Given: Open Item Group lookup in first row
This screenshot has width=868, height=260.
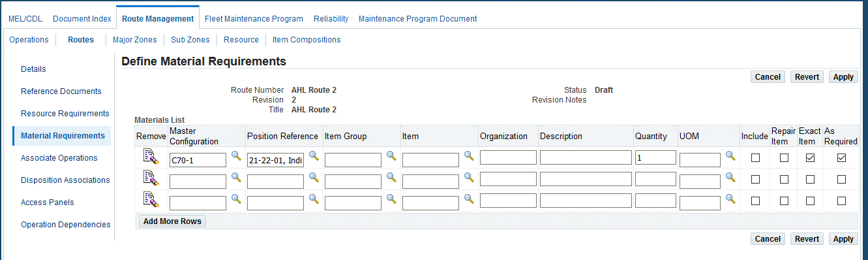Looking at the screenshot, I should coord(391,156).
